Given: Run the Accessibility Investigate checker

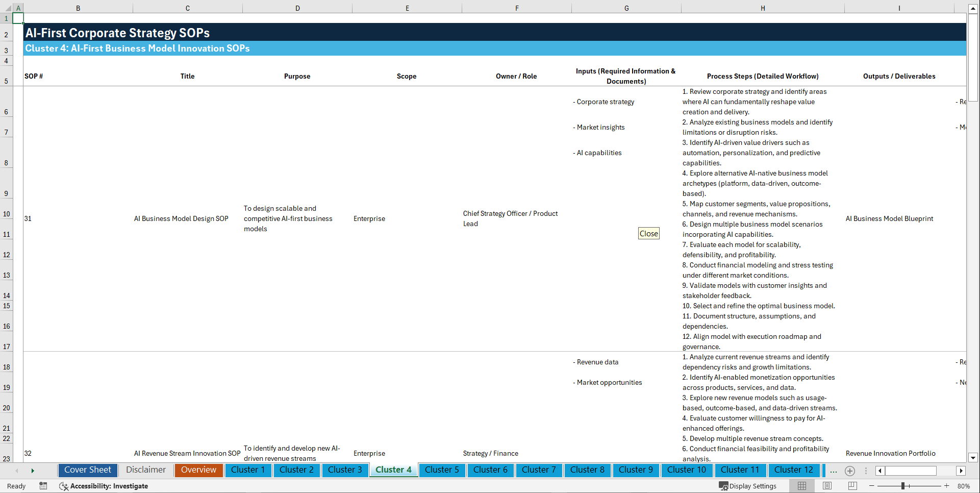Looking at the screenshot, I should (x=104, y=486).
